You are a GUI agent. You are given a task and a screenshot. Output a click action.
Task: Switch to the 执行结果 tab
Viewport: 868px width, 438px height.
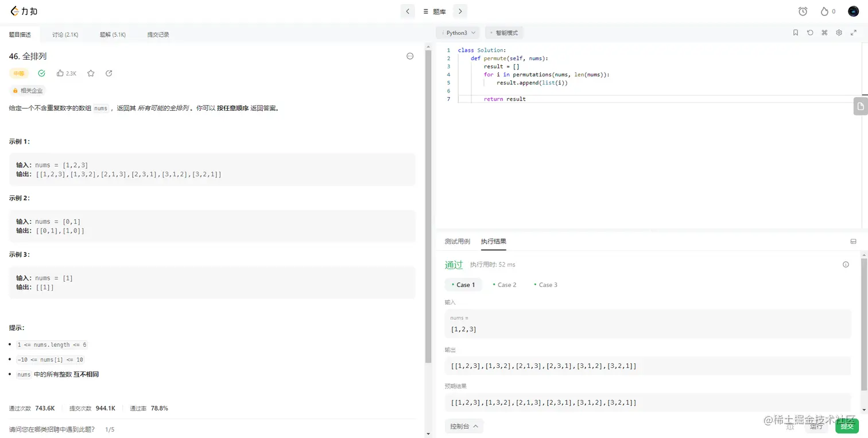click(494, 242)
